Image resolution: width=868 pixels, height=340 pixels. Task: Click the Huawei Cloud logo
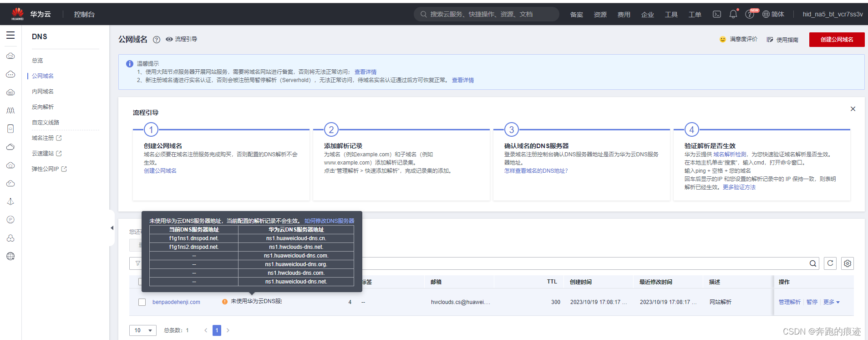tap(17, 14)
